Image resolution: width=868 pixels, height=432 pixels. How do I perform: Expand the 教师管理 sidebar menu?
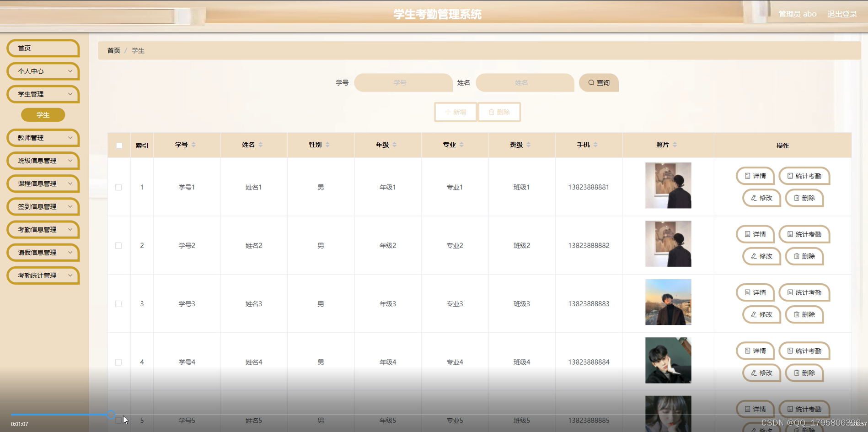[x=43, y=137]
